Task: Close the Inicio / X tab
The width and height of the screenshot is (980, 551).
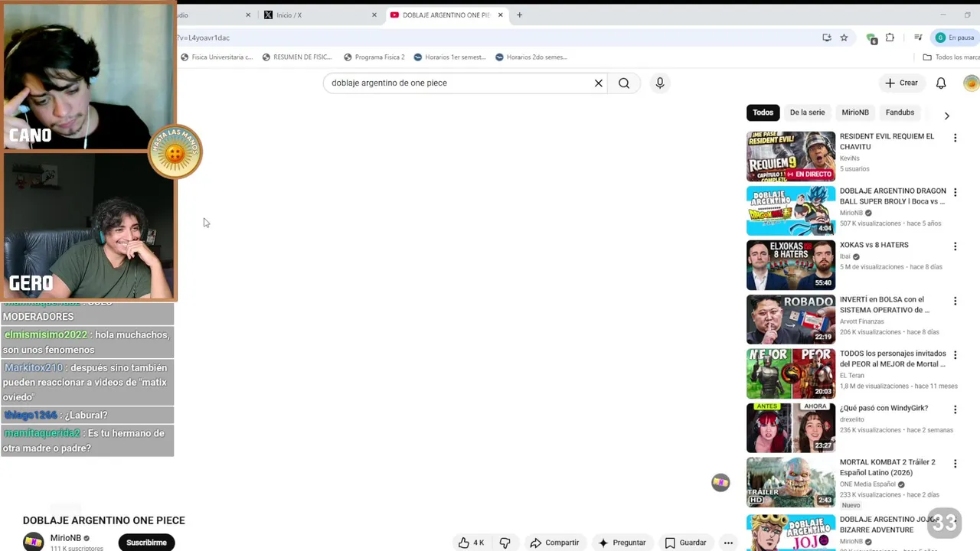Action: [x=374, y=15]
